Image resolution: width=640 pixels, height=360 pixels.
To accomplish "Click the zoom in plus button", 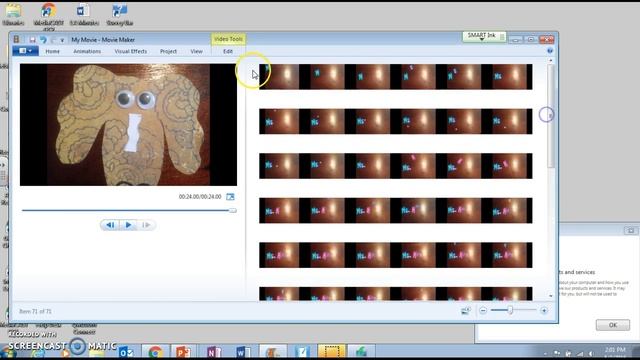I will [x=544, y=311].
